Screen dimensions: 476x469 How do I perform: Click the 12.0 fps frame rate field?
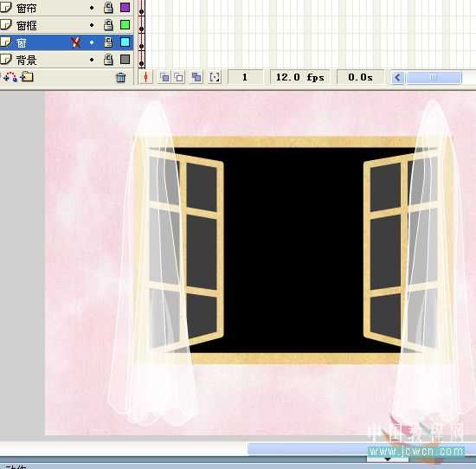click(300, 77)
